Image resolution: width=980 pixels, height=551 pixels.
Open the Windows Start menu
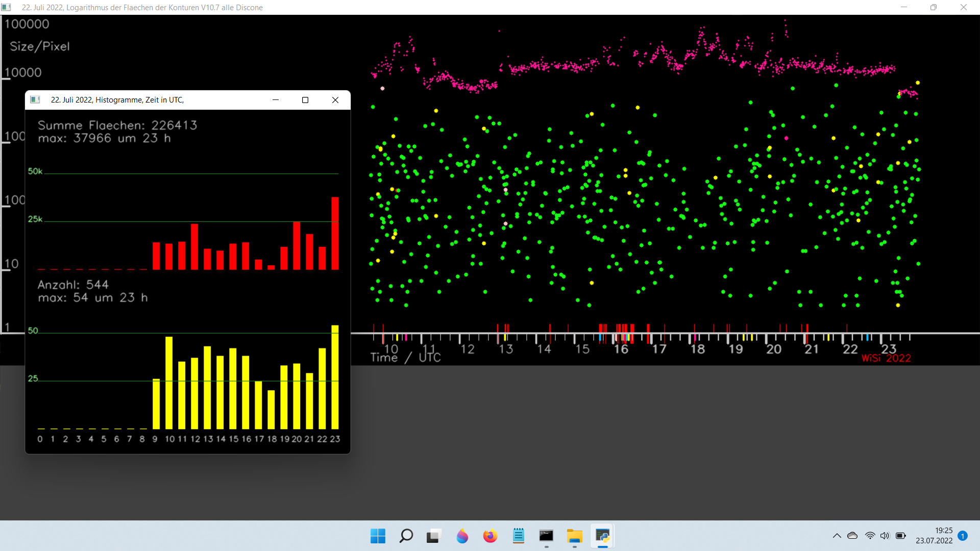point(378,536)
